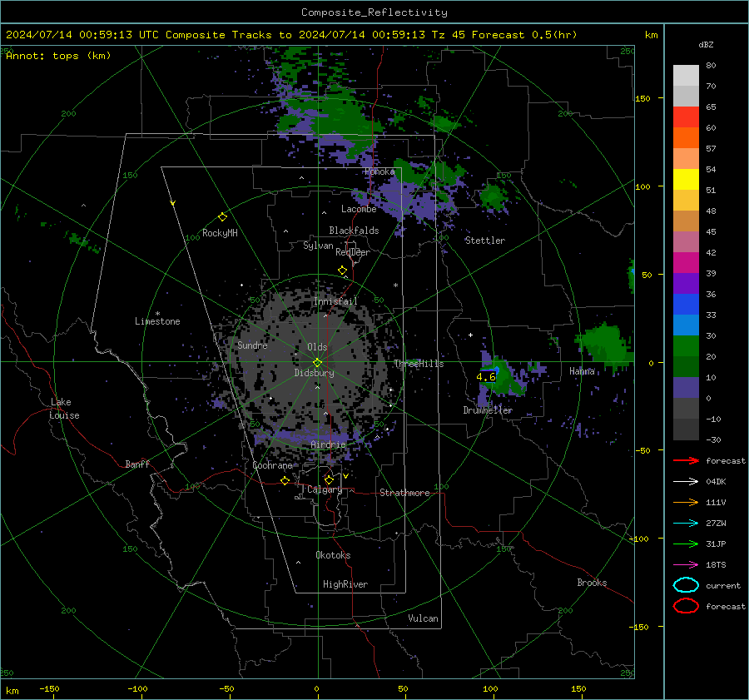The image size is (749, 700).
Task: Click the Limestone label
Action: pyautogui.click(x=157, y=321)
